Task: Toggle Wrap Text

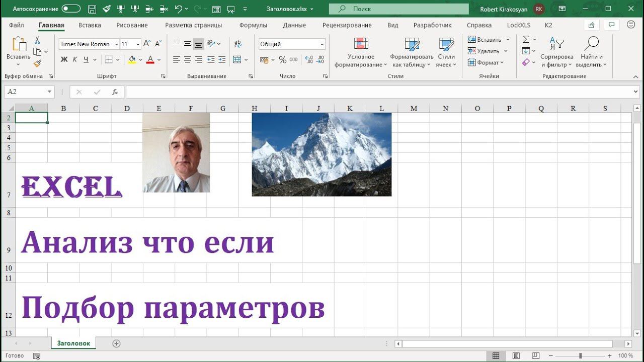Action: [x=238, y=44]
